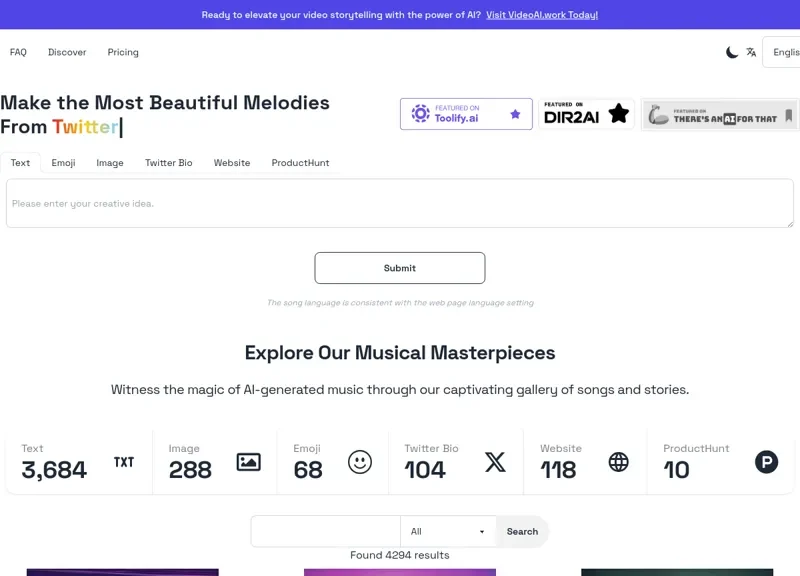This screenshot has height=576, width=800.
Task: Go to the Discover page
Action: point(67,52)
